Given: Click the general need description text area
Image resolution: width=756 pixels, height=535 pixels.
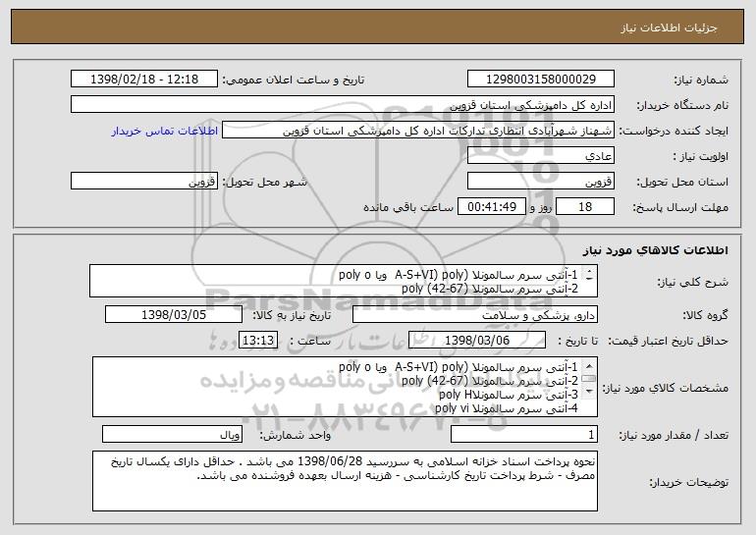Looking at the screenshot, I should (x=344, y=281).
